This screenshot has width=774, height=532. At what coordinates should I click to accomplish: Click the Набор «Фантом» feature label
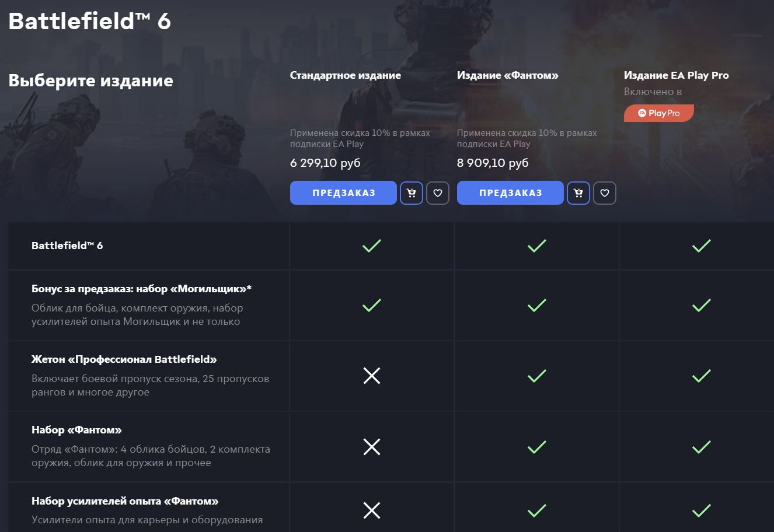point(76,430)
